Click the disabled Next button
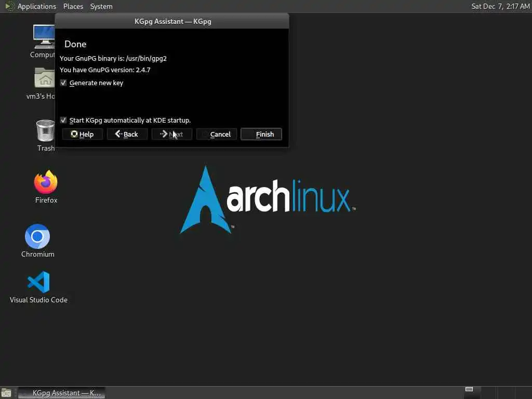532x399 pixels. [x=171, y=134]
